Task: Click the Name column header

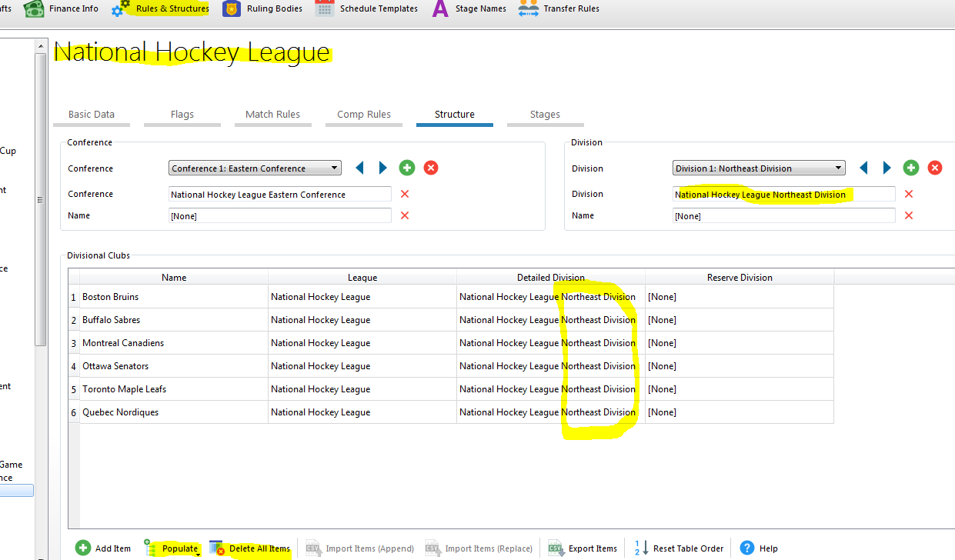Action: 174,277
